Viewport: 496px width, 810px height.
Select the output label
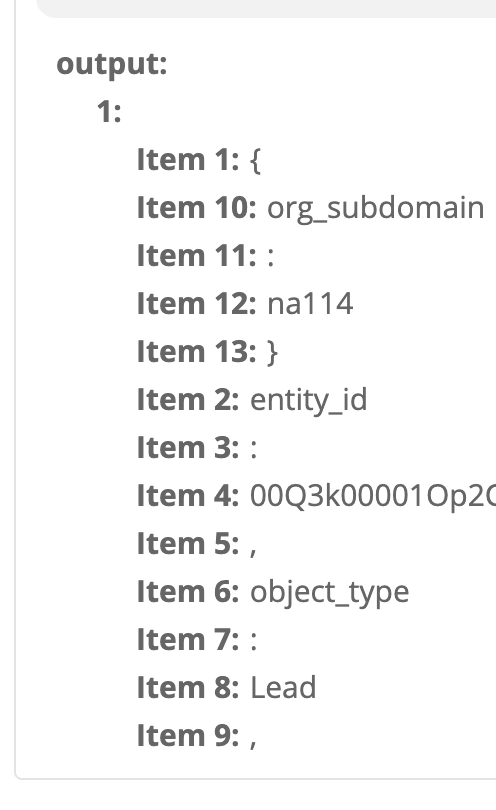(112, 65)
